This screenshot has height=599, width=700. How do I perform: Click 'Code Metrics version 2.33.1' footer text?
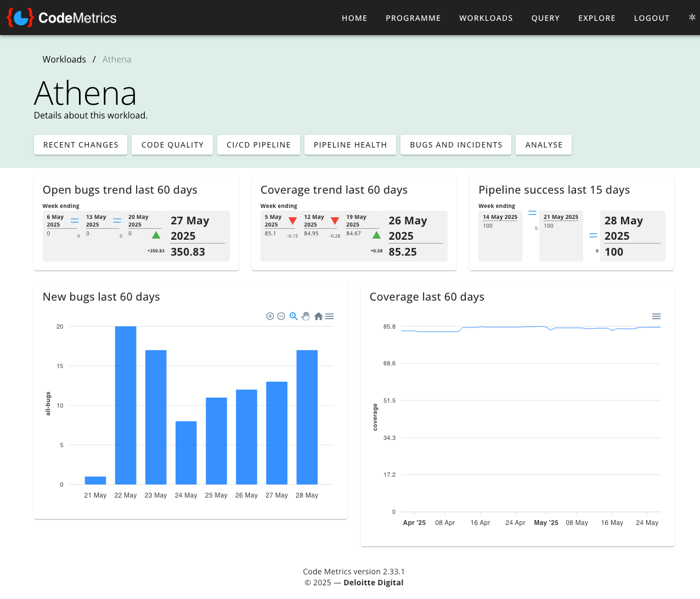pyautogui.click(x=354, y=572)
